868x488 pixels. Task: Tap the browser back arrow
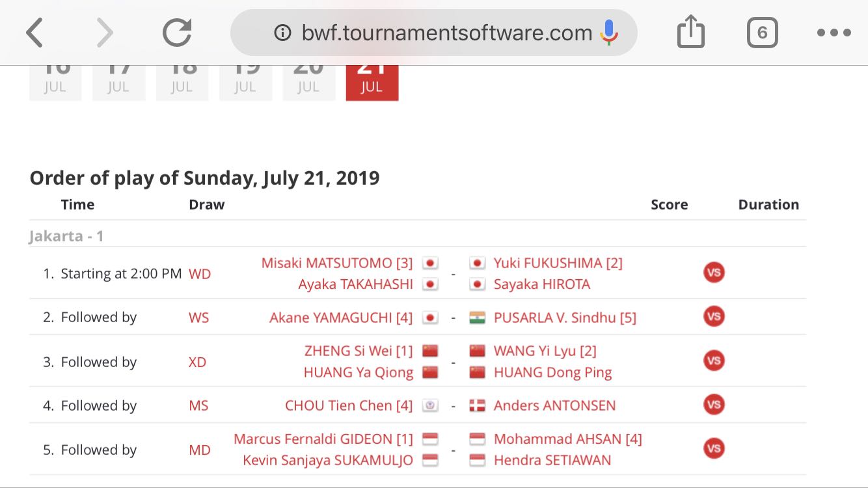coord(34,33)
